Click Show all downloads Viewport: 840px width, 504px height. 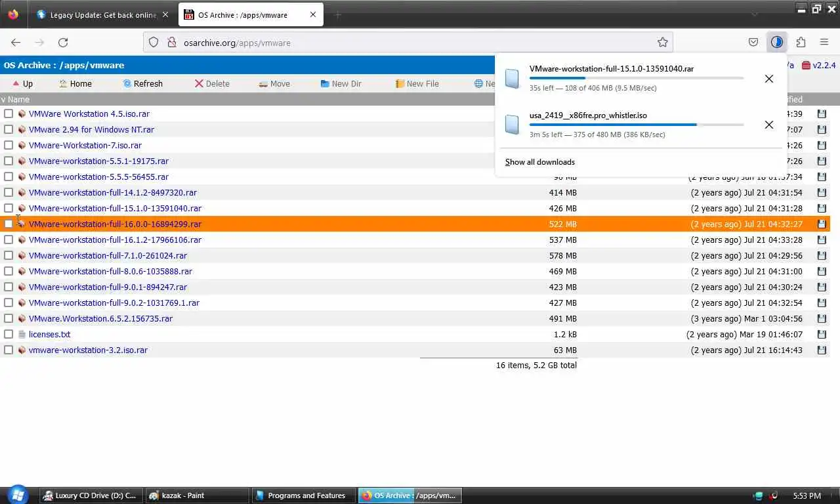(x=540, y=162)
